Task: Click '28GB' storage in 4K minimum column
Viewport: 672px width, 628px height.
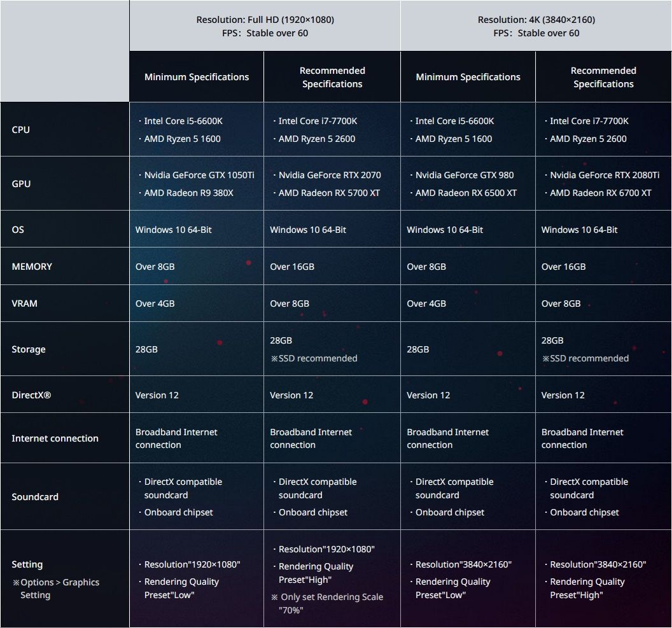Action: pos(418,349)
